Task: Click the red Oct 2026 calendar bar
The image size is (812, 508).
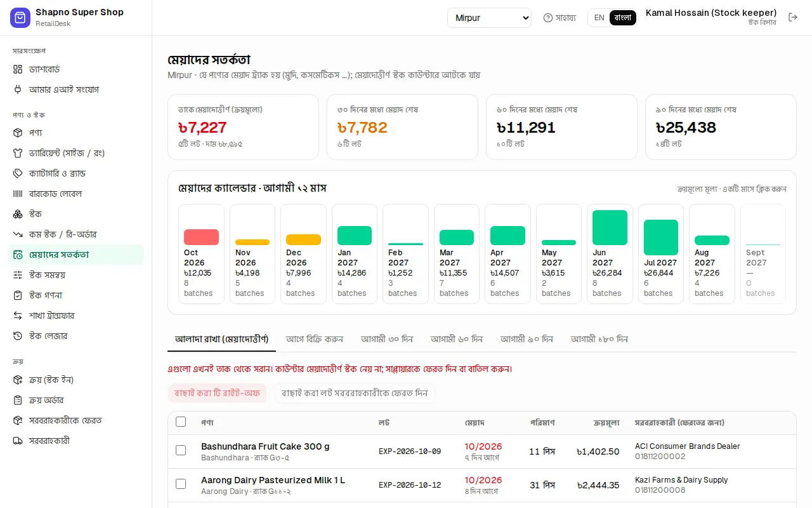Action: (x=201, y=237)
